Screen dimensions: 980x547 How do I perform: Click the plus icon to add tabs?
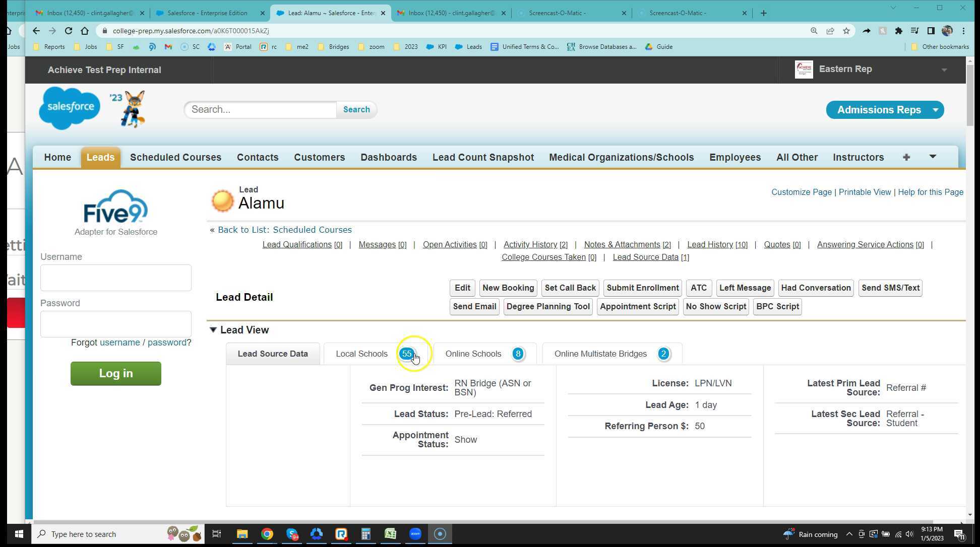point(906,158)
